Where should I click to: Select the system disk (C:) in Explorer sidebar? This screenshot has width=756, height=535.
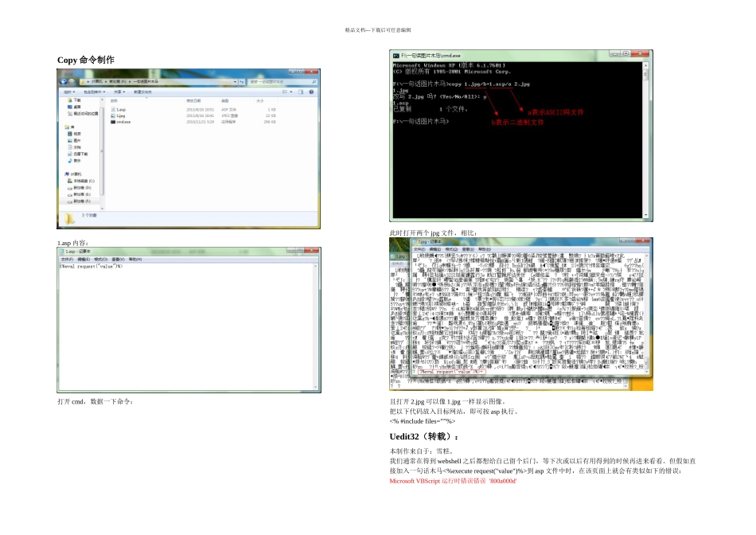(x=81, y=181)
